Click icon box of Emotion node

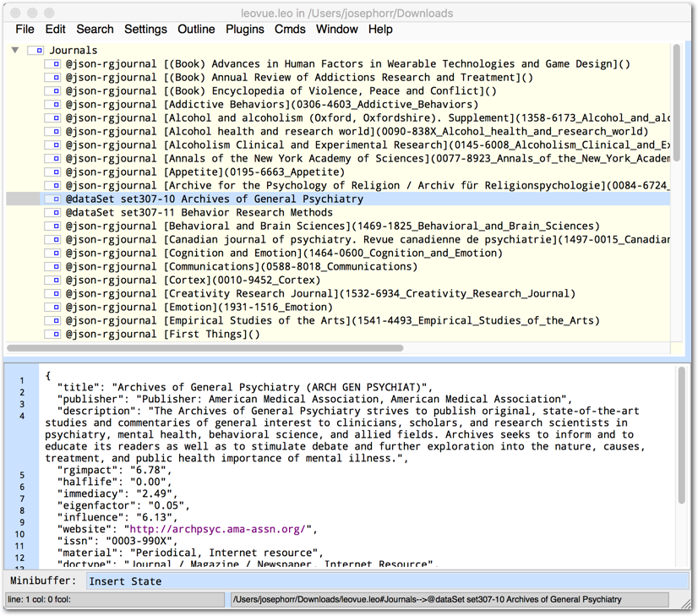52,307
